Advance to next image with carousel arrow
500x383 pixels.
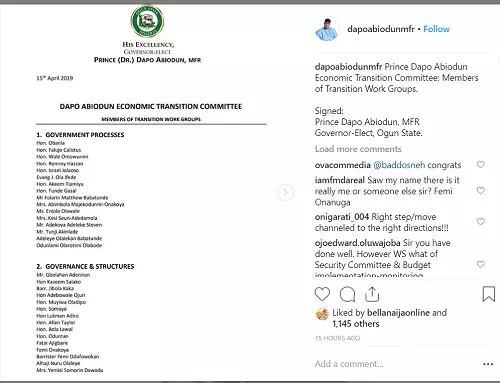click(x=285, y=192)
